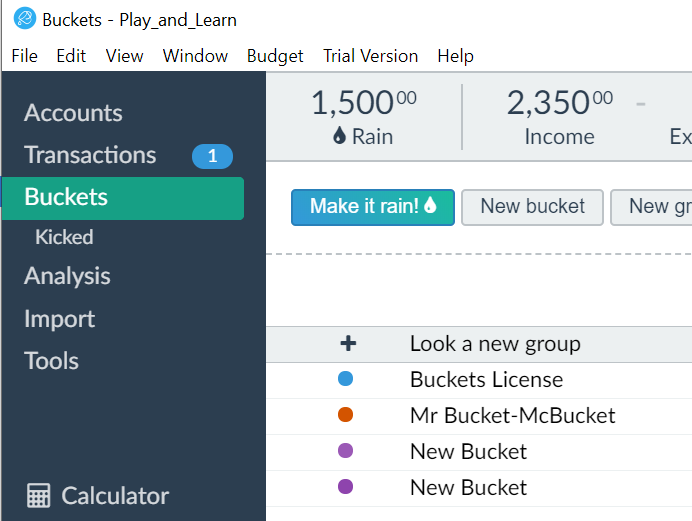692x521 pixels.
Task: Click dark purple dot of second New Bucket
Action: pos(345,487)
